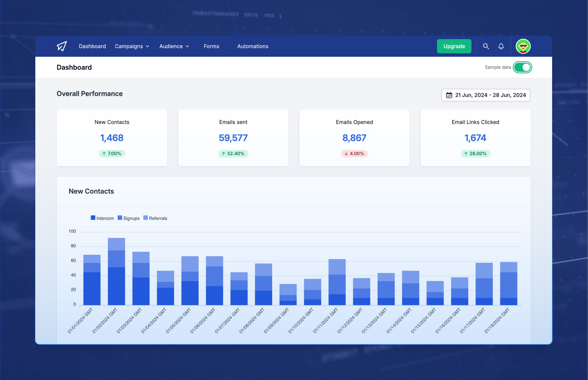The height and width of the screenshot is (380, 588).
Task: Open the user profile avatar
Action: click(523, 46)
